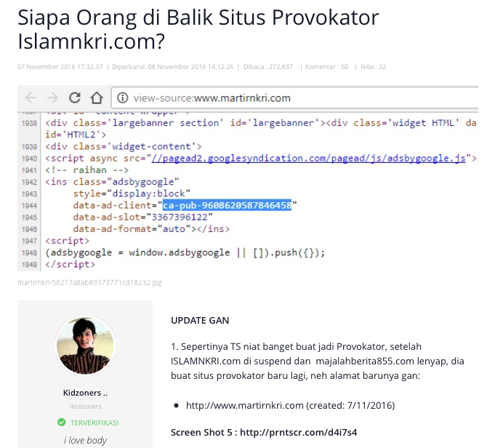
Task: Click the UPDATE GAN heading
Action: tap(200, 320)
